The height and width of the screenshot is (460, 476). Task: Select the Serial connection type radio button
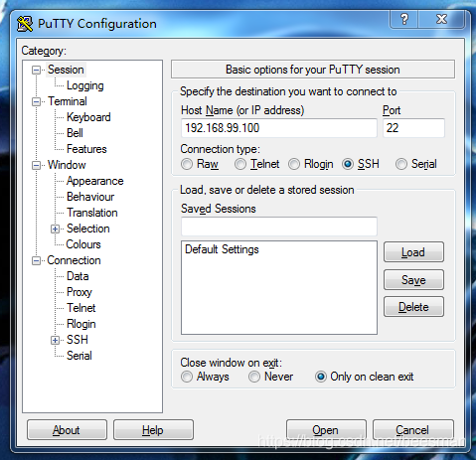tap(401, 164)
